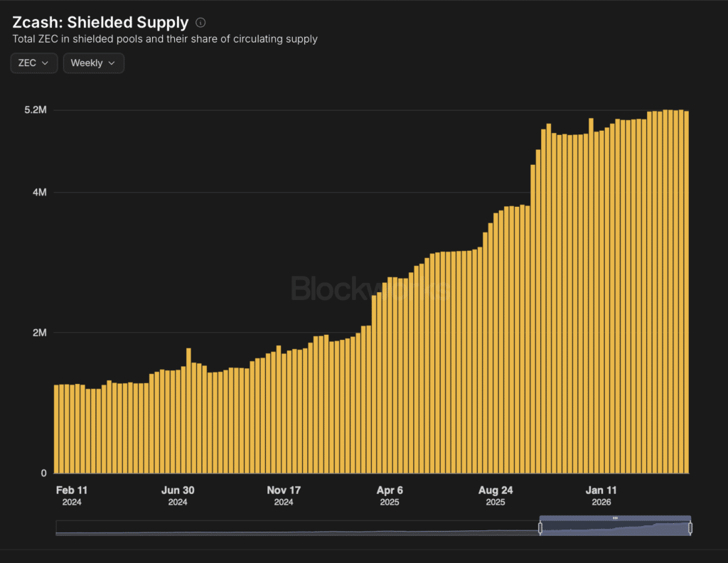
Task: Click the 5.2M y-axis label
Action: click(x=36, y=110)
